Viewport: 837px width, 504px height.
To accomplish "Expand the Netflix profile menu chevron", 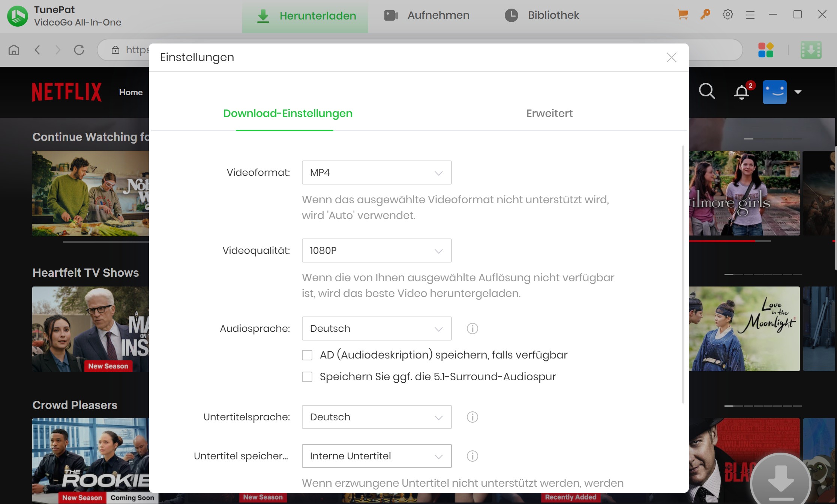I will coord(798,92).
